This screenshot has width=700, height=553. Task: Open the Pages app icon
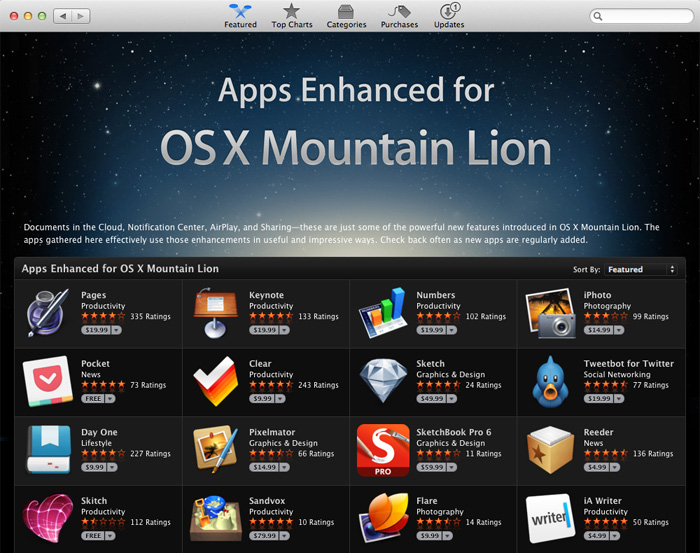pyautogui.click(x=48, y=312)
